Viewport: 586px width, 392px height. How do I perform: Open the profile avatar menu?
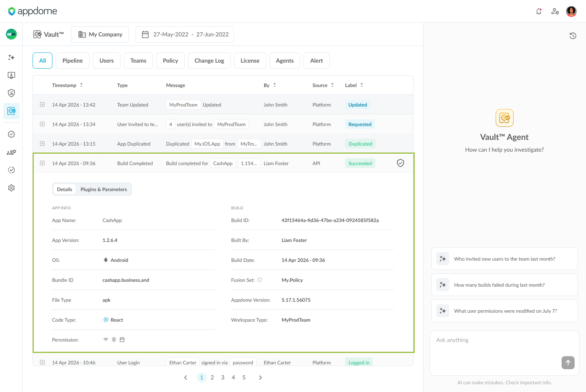pyautogui.click(x=571, y=11)
